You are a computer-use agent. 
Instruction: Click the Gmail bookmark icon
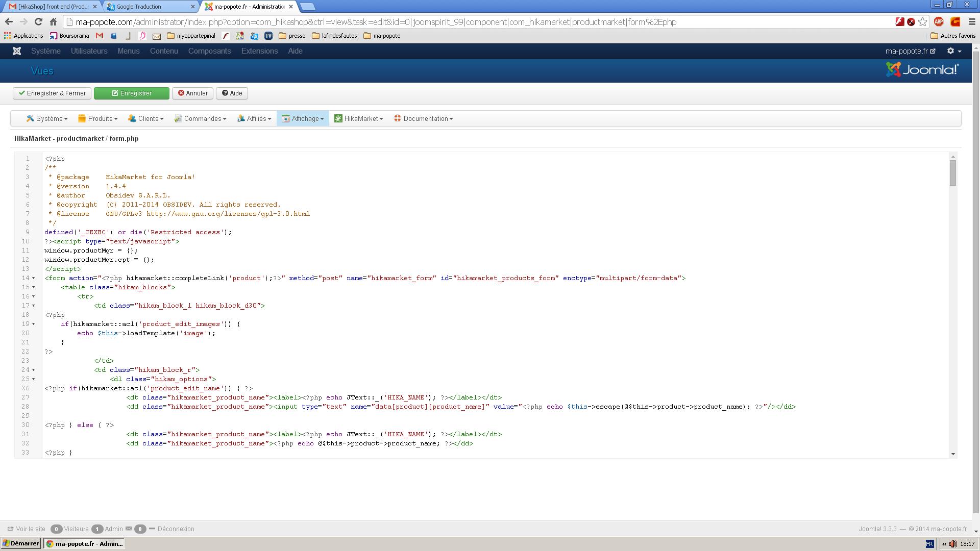click(x=100, y=36)
